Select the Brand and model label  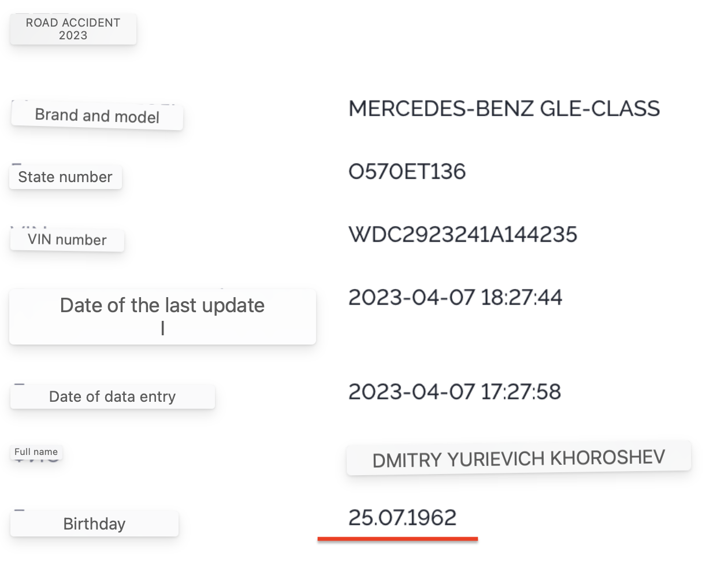pyautogui.click(x=97, y=116)
